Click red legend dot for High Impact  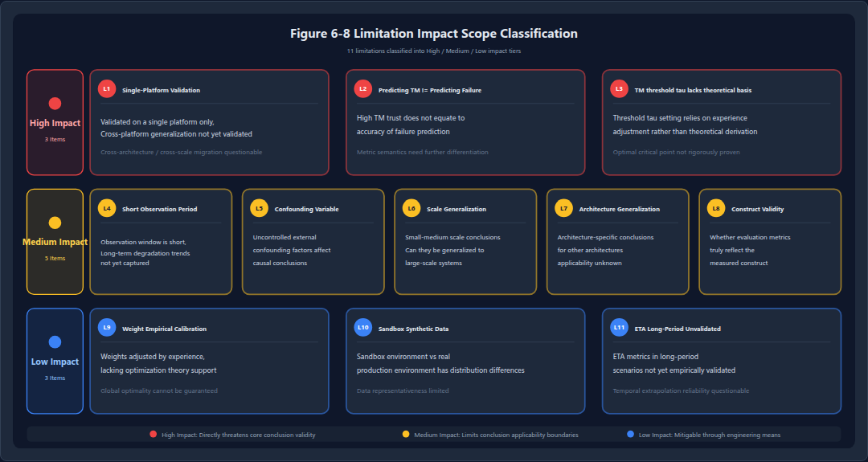pyautogui.click(x=154, y=435)
